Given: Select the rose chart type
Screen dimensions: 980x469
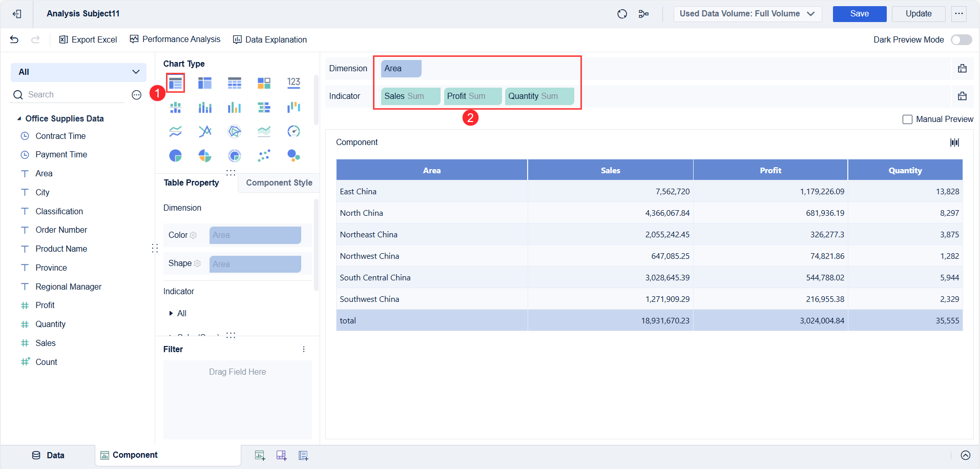Looking at the screenshot, I should tap(205, 155).
